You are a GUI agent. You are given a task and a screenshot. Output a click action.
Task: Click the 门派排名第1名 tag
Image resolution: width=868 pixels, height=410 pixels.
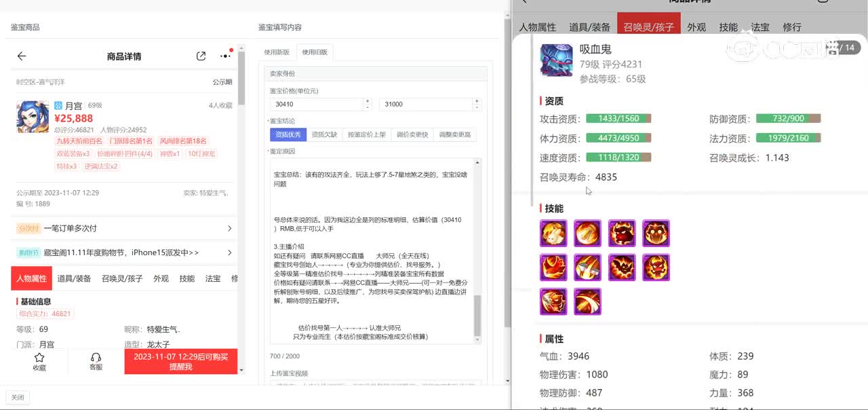pos(131,141)
